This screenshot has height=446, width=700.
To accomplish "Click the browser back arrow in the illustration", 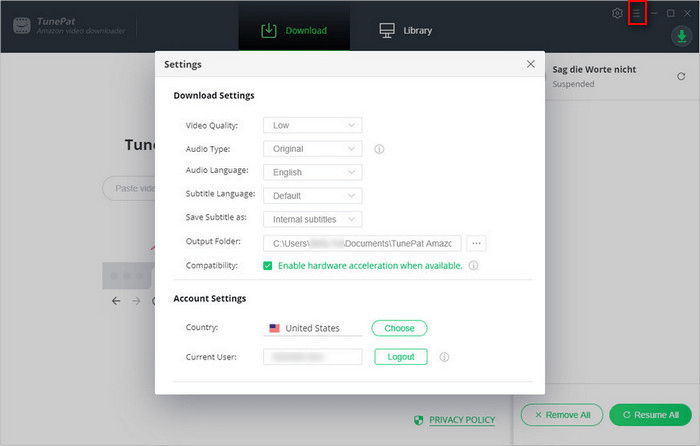I will tap(116, 301).
